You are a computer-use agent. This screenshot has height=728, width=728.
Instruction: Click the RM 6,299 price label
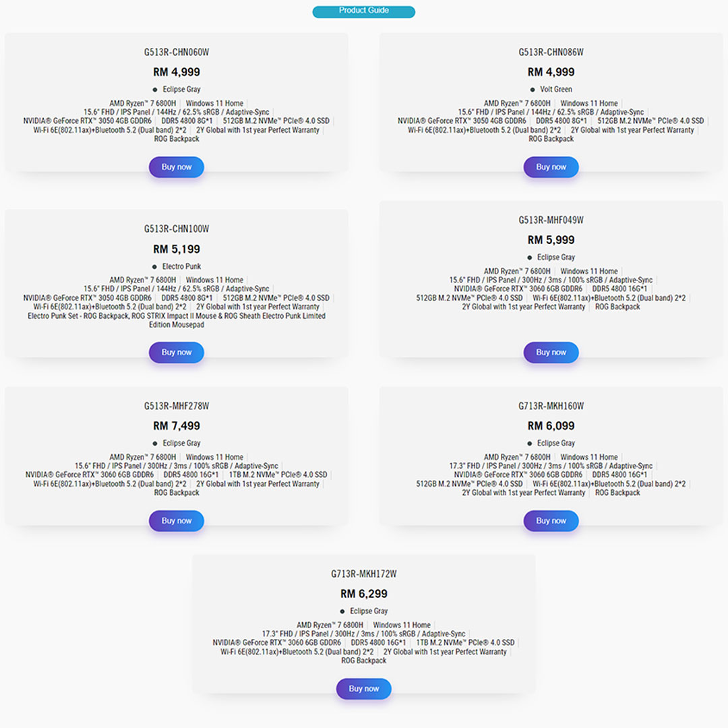[x=363, y=593]
